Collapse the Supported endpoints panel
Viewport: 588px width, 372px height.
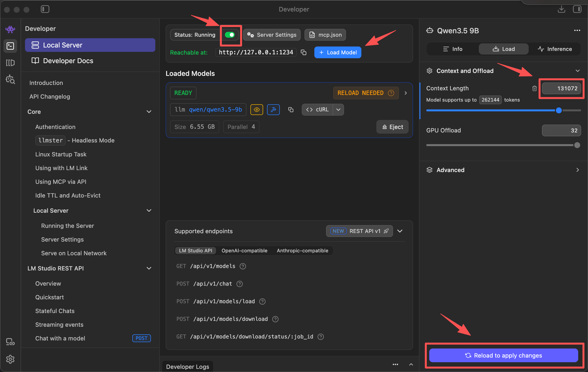tap(400, 231)
